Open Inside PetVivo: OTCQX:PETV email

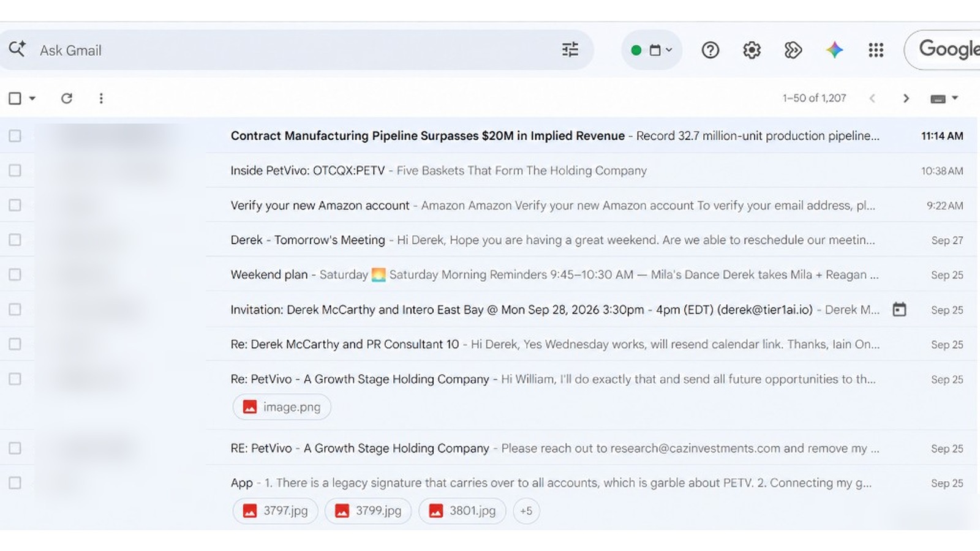pyautogui.click(x=488, y=171)
